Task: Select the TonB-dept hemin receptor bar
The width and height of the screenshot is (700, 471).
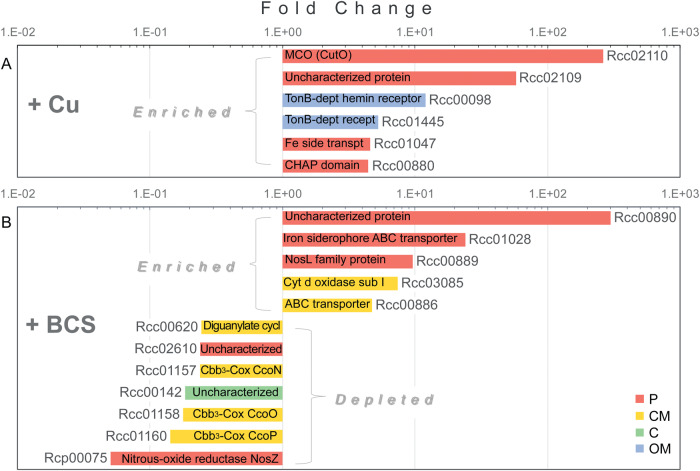Action: click(x=354, y=100)
